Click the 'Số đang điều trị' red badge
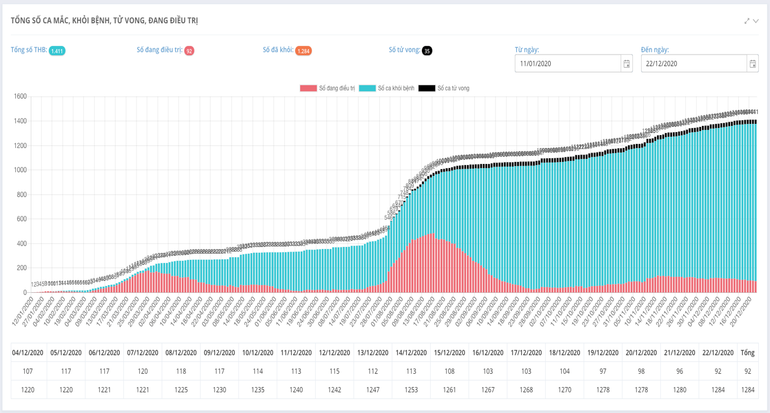 click(189, 50)
